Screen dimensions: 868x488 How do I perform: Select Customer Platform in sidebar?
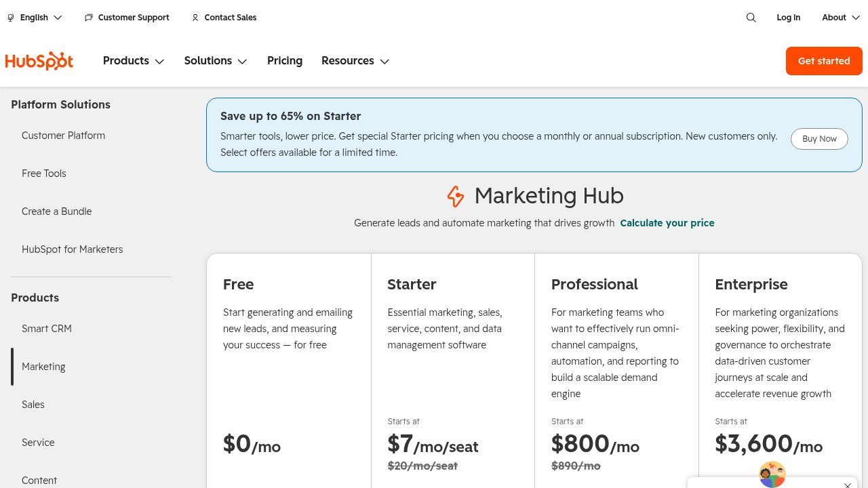tap(63, 136)
